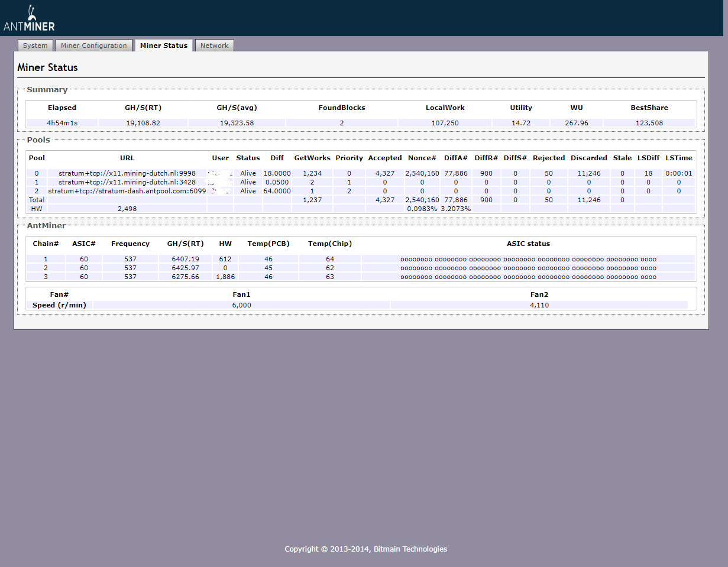728x567 pixels.
Task: Click the LSTime value 0:00:01
Action: [x=679, y=173]
